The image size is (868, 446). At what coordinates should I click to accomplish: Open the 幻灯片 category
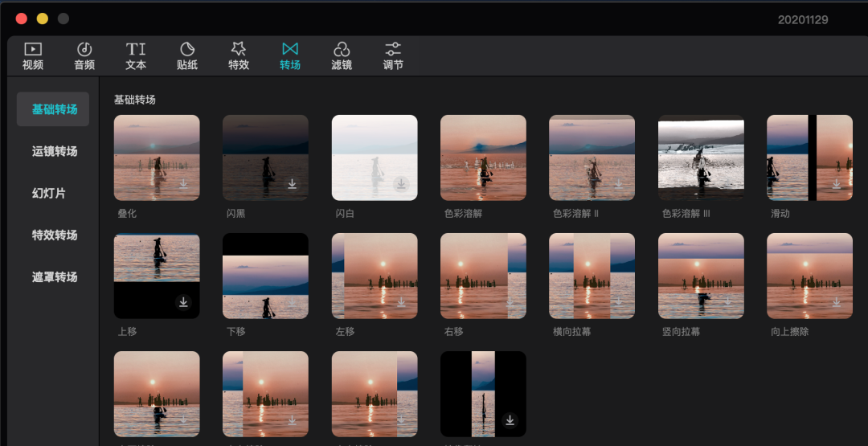pyautogui.click(x=49, y=193)
